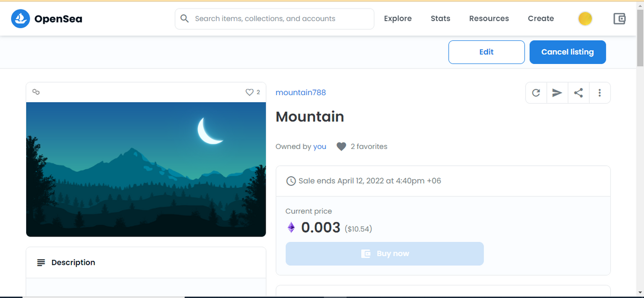The height and width of the screenshot is (298, 644).
Task: Expand the Description section header
Action: 146,262
